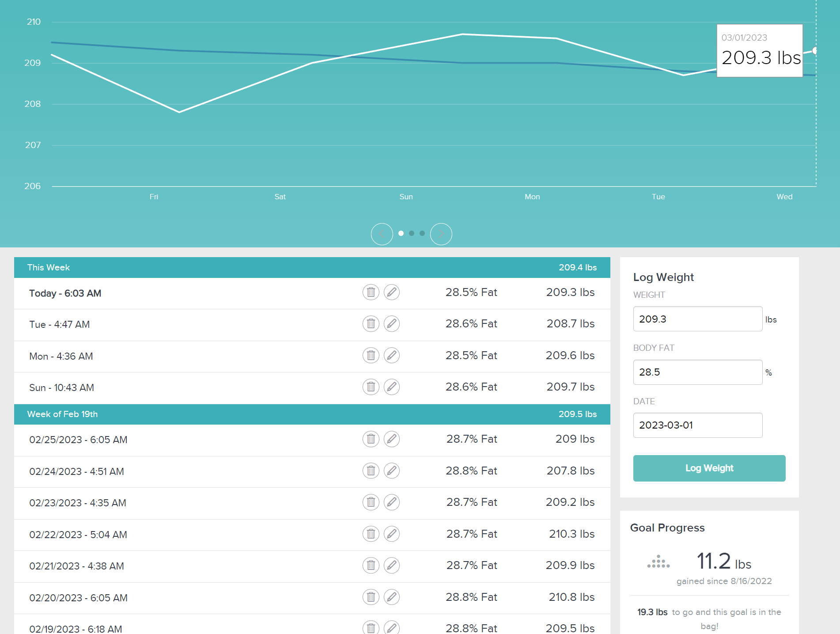840x634 pixels.
Task: Delete today's 6:03 AM weight entry
Action: click(x=371, y=292)
